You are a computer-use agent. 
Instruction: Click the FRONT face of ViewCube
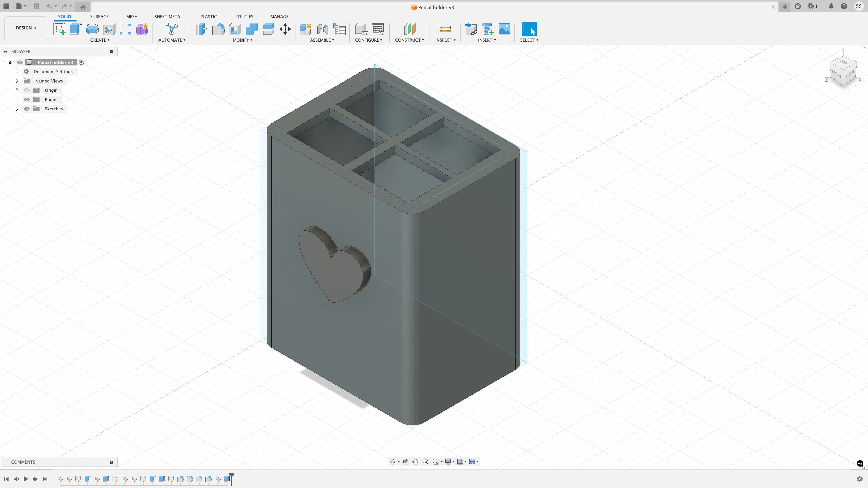tap(836, 74)
